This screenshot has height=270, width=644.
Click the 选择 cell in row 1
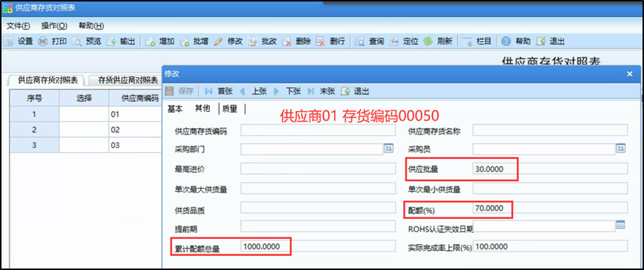pos(84,115)
